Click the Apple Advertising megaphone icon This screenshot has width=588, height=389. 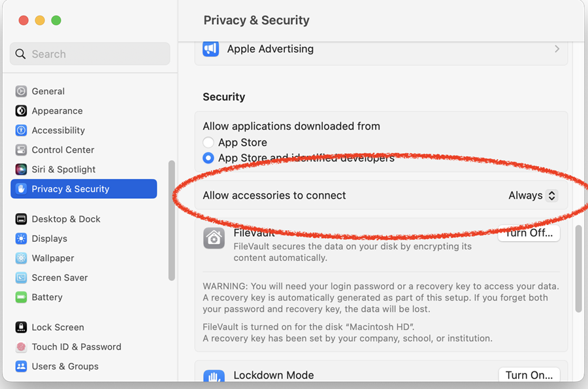click(211, 49)
